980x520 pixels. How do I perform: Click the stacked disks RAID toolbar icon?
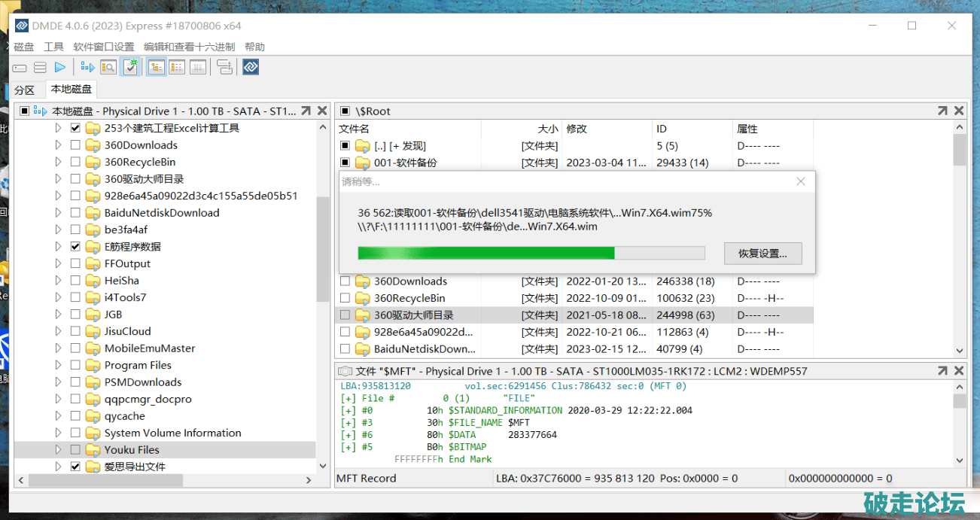click(40, 68)
